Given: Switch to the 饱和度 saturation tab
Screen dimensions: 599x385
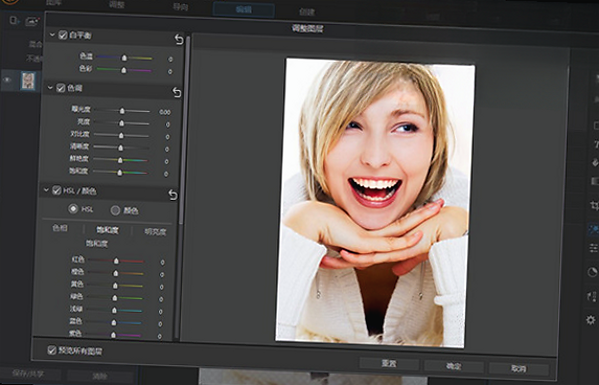Looking at the screenshot, I should click(x=107, y=230).
